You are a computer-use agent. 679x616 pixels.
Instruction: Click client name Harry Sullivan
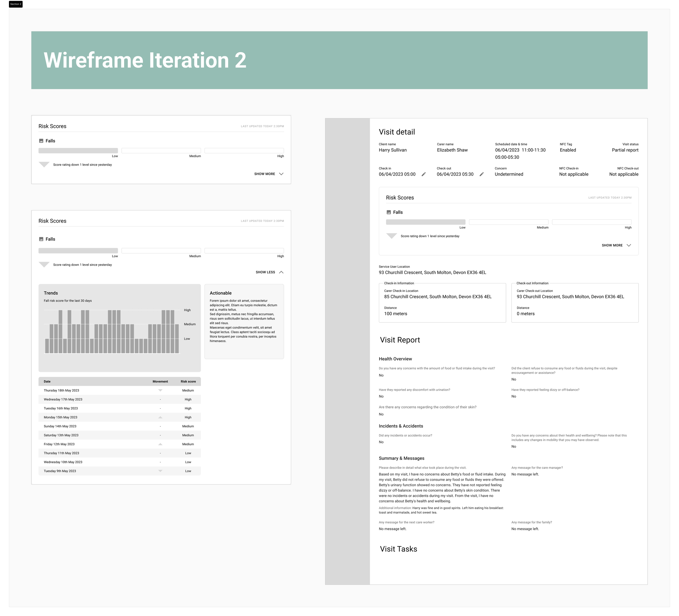(x=393, y=150)
